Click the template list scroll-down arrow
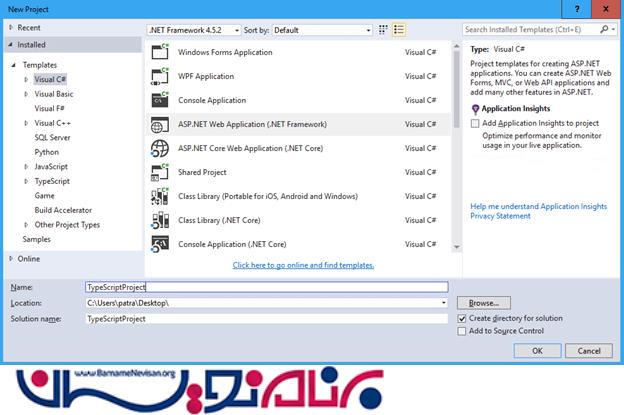The height and width of the screenshot is (415, 624). (456, 247)
